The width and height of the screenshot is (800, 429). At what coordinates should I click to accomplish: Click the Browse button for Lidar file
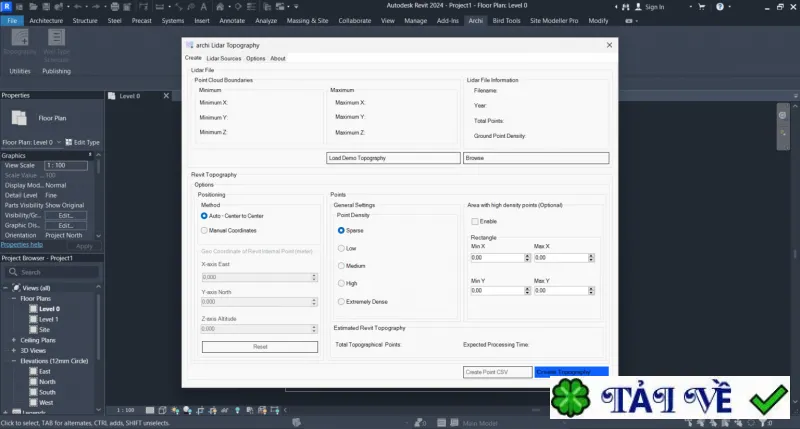click(x=536, y=158)
